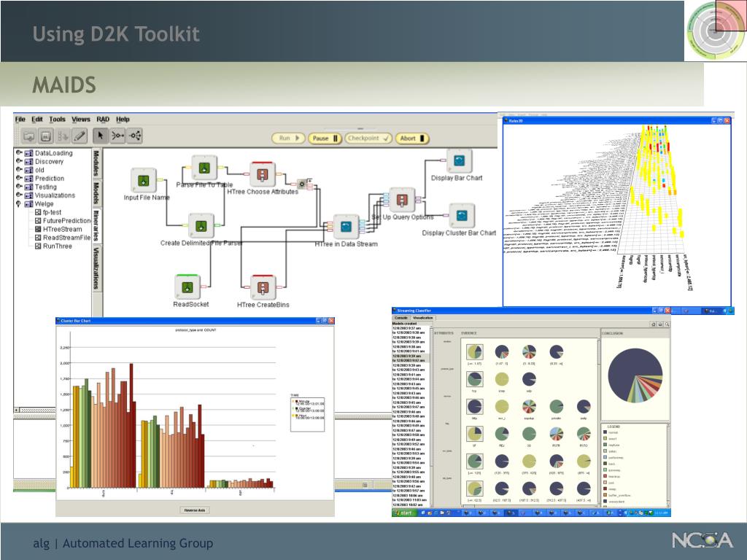The width and height of the screenshot is (747, 560).
Task: Click the horizontal scrollbar under the itinerary tree
Action: tap(35, 410)
